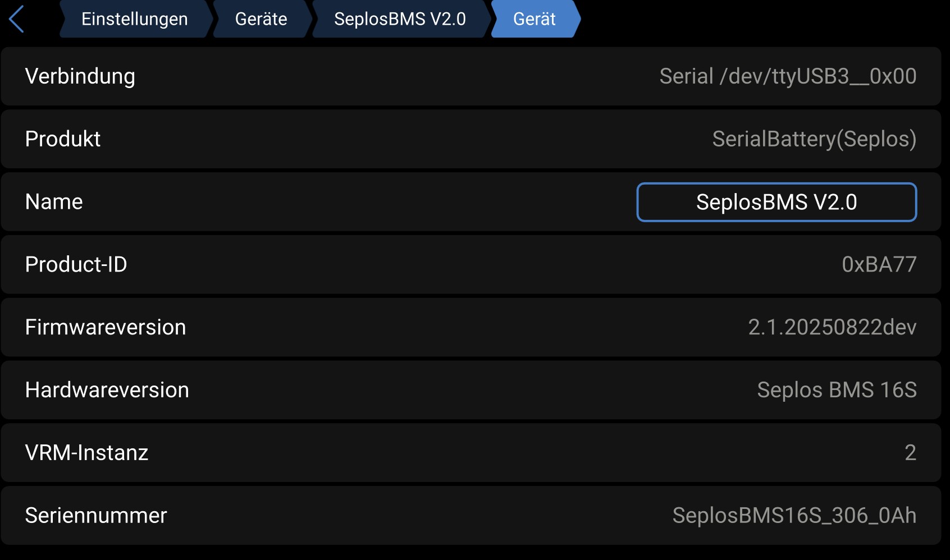Viewport: 950px width, 560px height.
Task: Click the active Gerät breadcrumb
Action: 534,19
